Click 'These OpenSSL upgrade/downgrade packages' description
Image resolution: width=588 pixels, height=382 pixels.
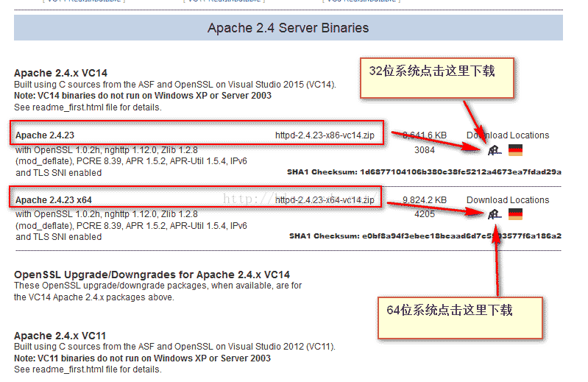158,291
